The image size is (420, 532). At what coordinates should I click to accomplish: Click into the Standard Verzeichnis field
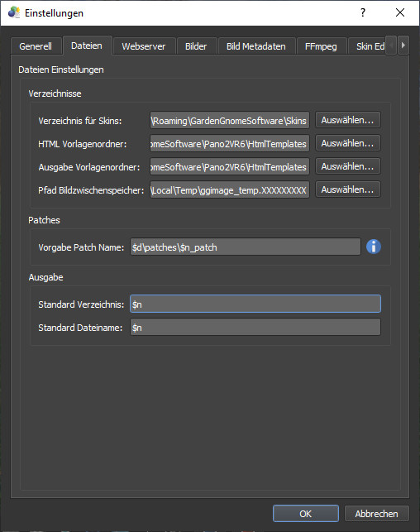[x=255, y=304]
